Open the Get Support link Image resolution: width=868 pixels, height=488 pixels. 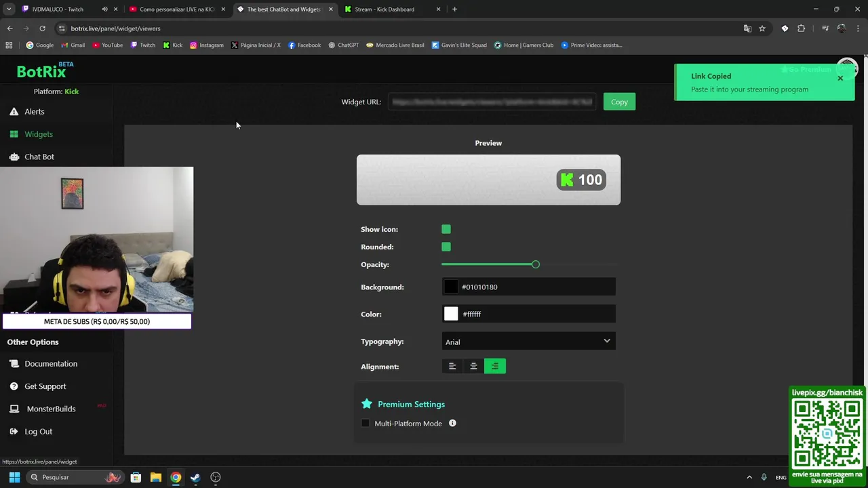[45, 386]
